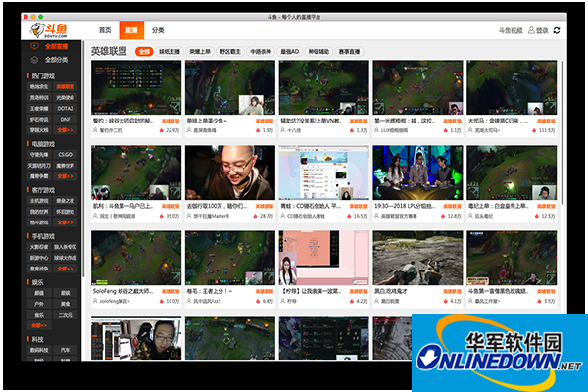Click the main content vertical scrollbar

(563, 132)
